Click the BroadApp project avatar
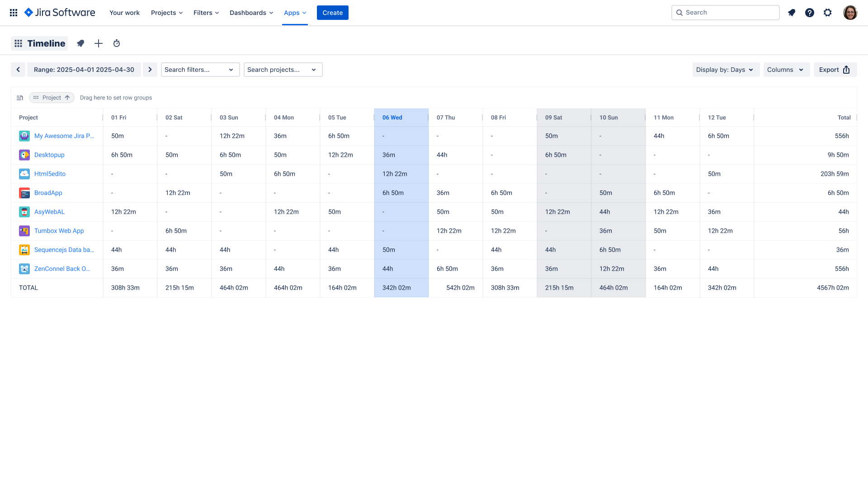The image size is (868, 488). coord(24,193)
